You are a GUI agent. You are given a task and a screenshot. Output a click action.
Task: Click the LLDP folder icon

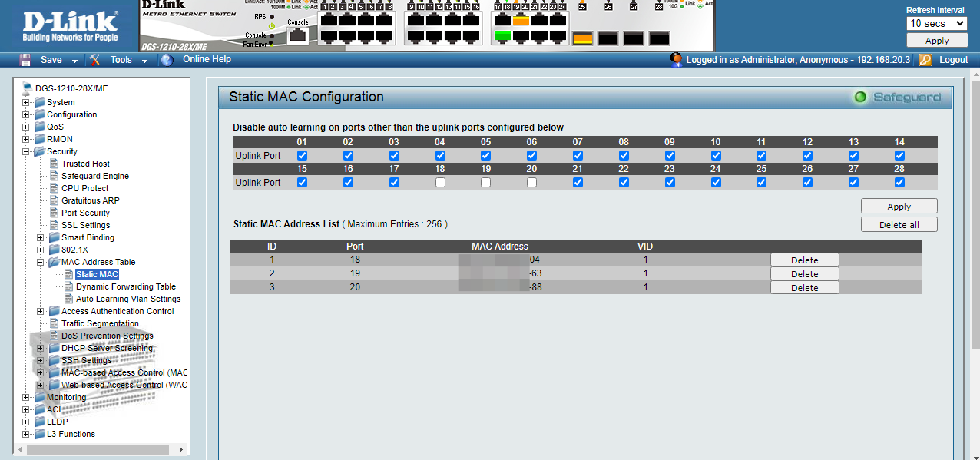(40, 422)
